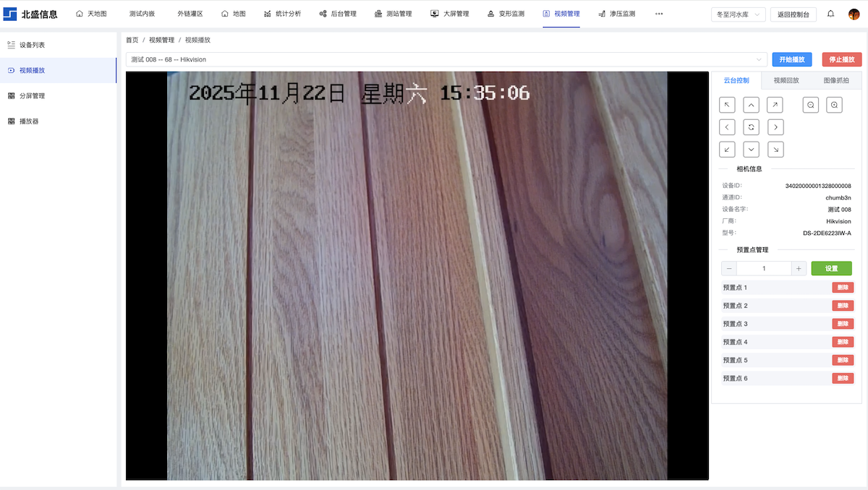The width and height of the screenshot is (868, 490).
Task: Click the PTZ pan right arrow
Action: coord(775,127)
